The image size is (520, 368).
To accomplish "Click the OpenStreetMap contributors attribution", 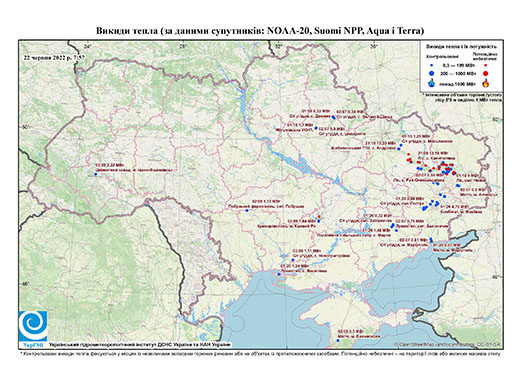I will point(448,344).
